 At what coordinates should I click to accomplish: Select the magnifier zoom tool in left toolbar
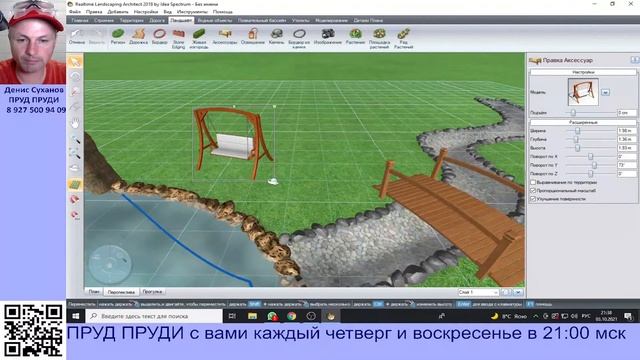pyautogui.click(x=75, y=140)
